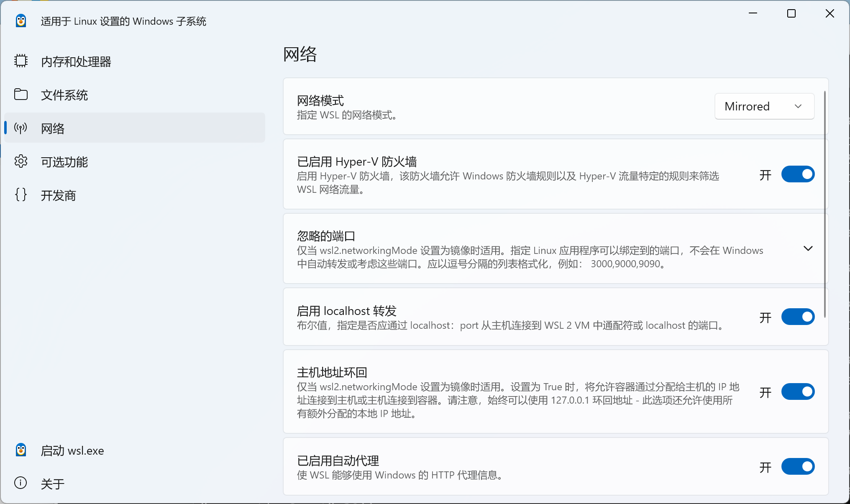This screenshot has width=850, height=504.
Task: Click the developer curly braces icon
Action: (20, 195)
